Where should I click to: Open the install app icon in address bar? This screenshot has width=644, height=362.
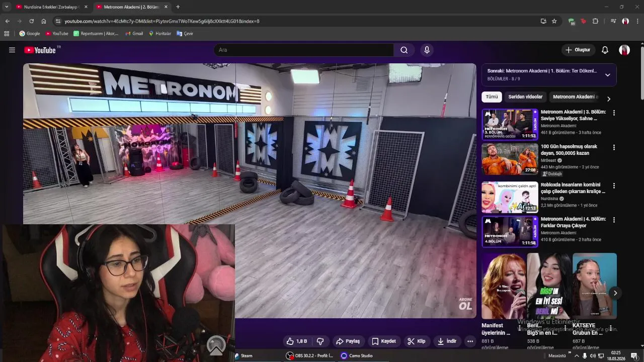pos(543,21)
